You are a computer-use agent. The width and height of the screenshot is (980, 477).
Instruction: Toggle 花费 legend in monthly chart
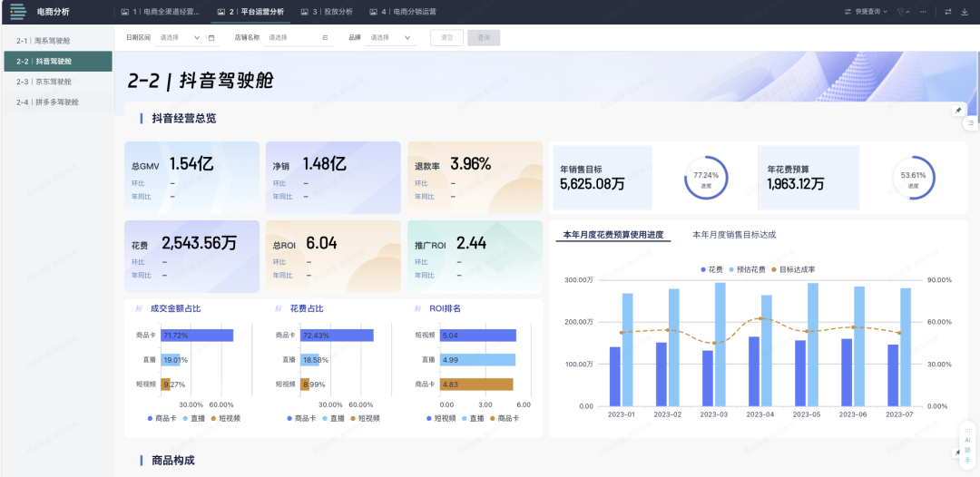click(x=712, y=269)
